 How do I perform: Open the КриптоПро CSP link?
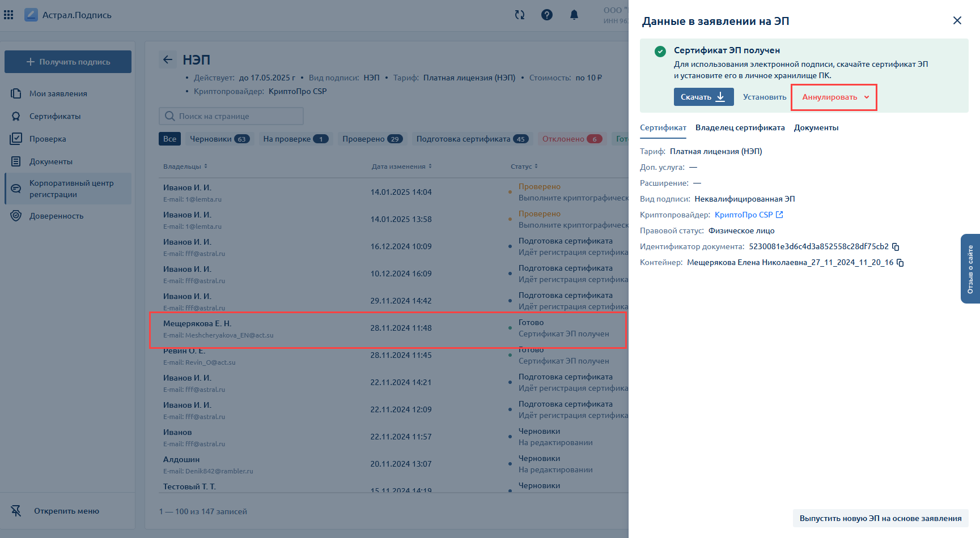744,215
